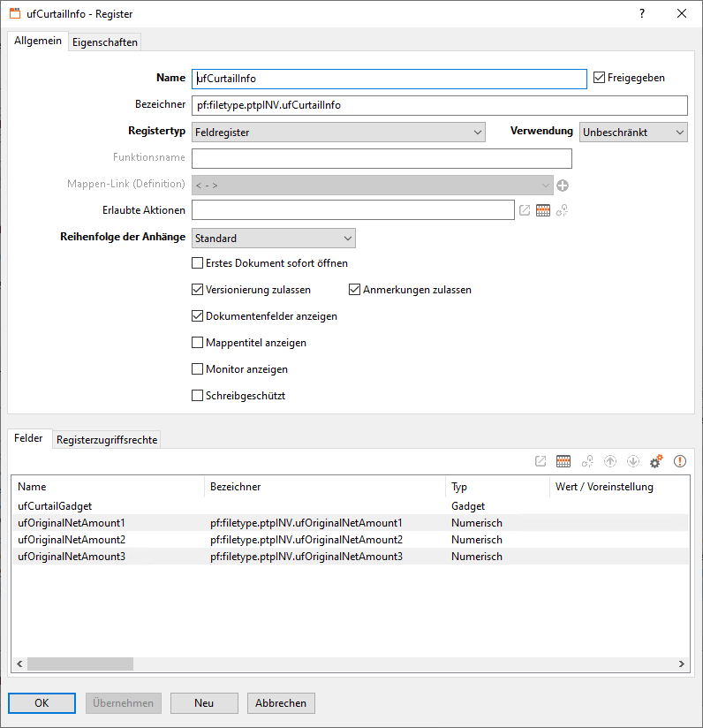The image size is (703, 728).
Task: Toggle Anmerkungen zulassen checkbox
Action: (x=354, y=290)
